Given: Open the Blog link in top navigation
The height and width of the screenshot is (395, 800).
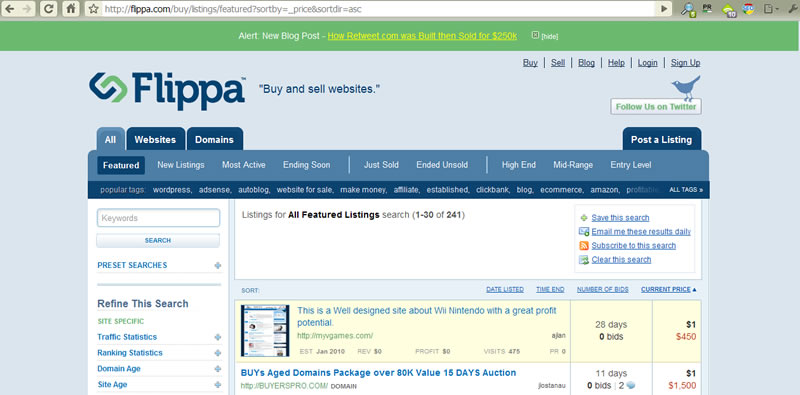Looking at the screenshot, I should click(586, 63).
